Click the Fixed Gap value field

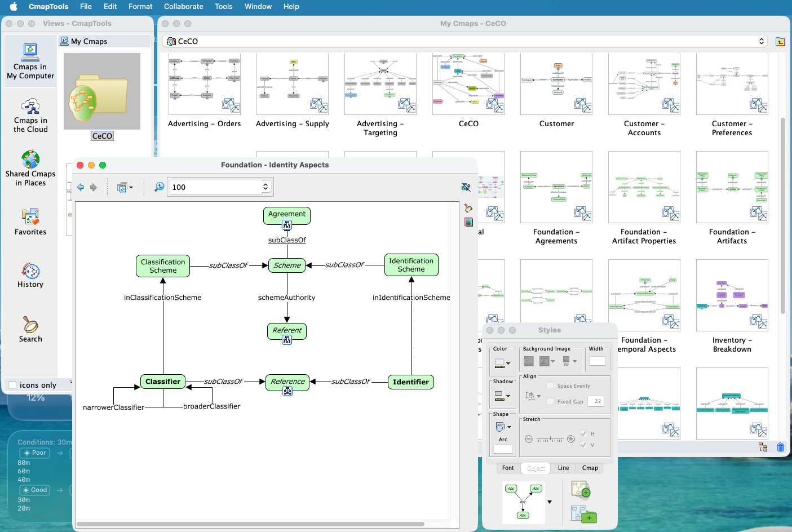tap(596, 401)
